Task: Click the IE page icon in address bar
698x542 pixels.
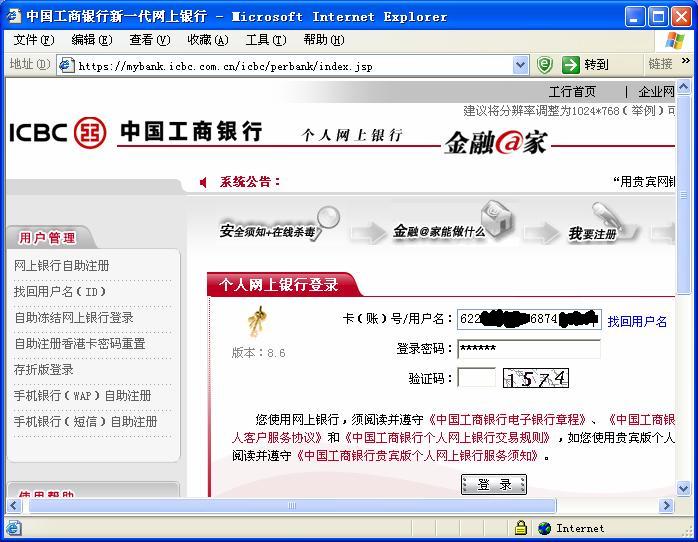Action: point(67,65)
